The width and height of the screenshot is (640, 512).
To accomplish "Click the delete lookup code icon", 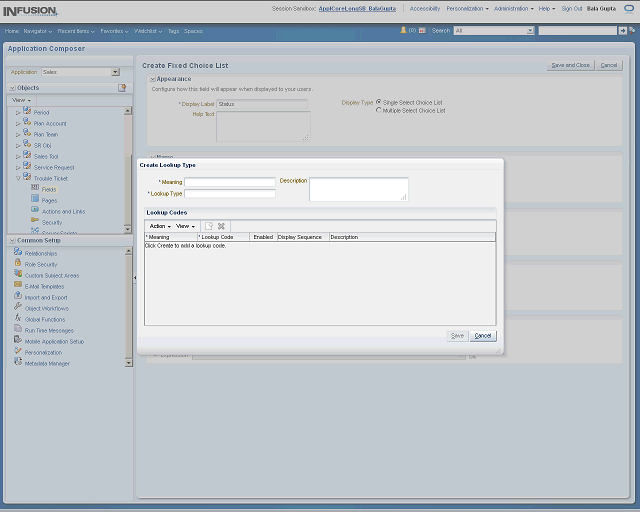I will point(221,226).
